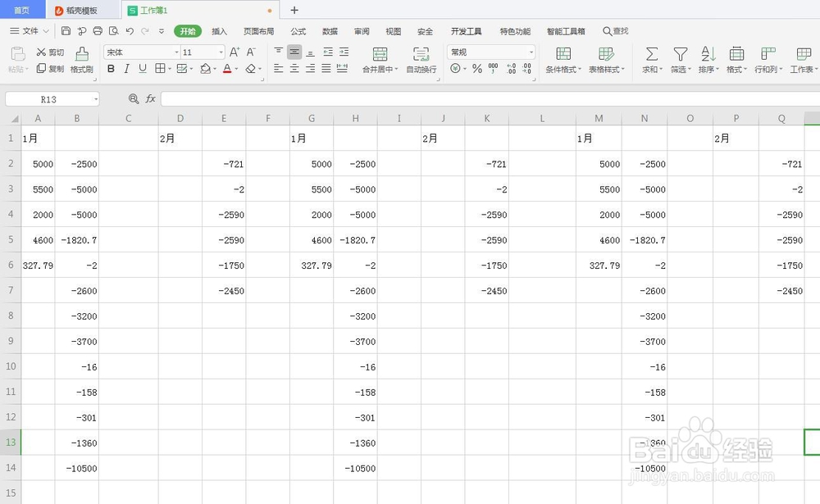This screenshot has height=504, width=820.
Task: Toggle Underline formatting
Action: tap(143, 69)
